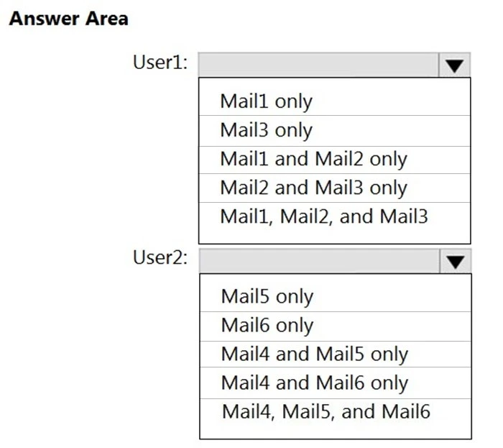The width and height of the screenshot is (503, 448).
Task: Choose 'Mail4, Mail5, and Mail6'
Action: (x=326, y=412)
